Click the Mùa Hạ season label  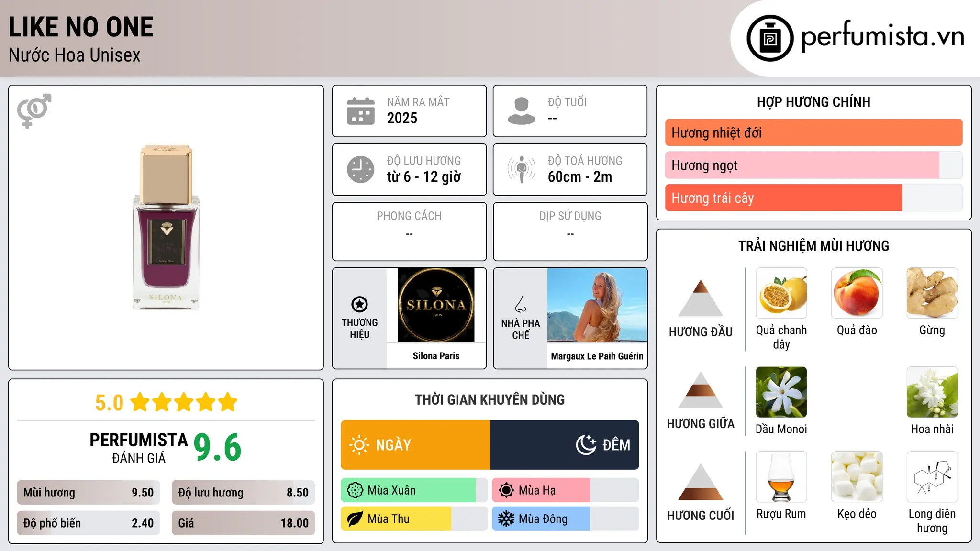(537, 490)
